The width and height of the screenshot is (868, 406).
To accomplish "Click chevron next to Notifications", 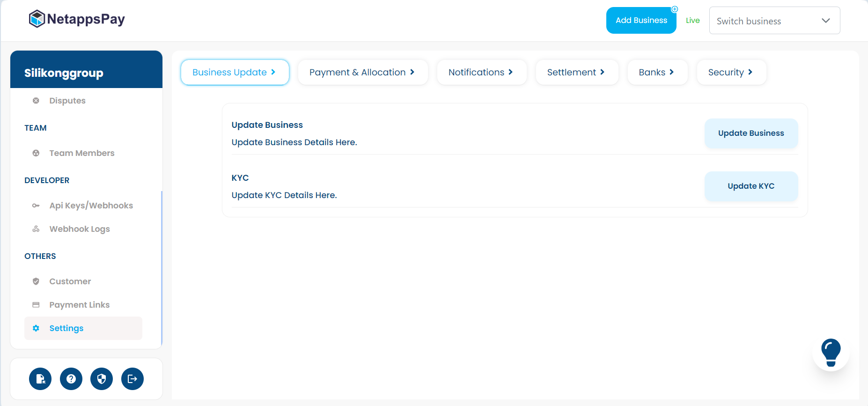I will pyautogui.click(x=511, y=72).
